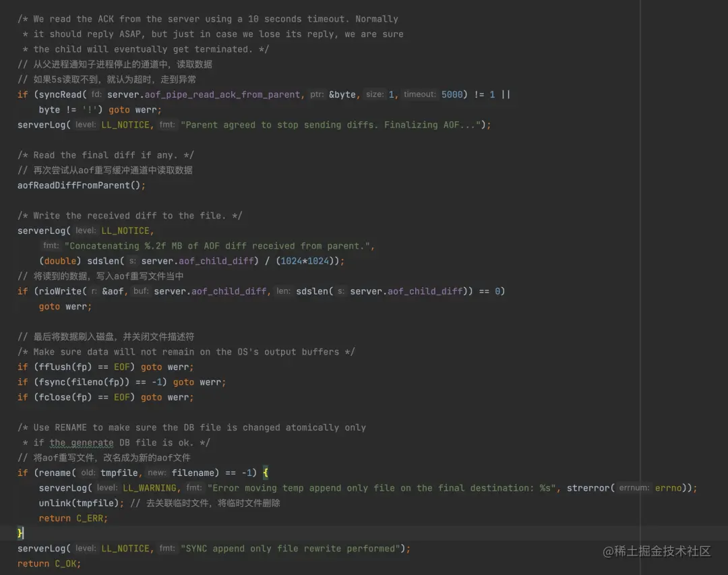The height and width of the screenshot is (575, 728).
Task: Click the underlined 'the generate' comment text
Action: [82, 443]
